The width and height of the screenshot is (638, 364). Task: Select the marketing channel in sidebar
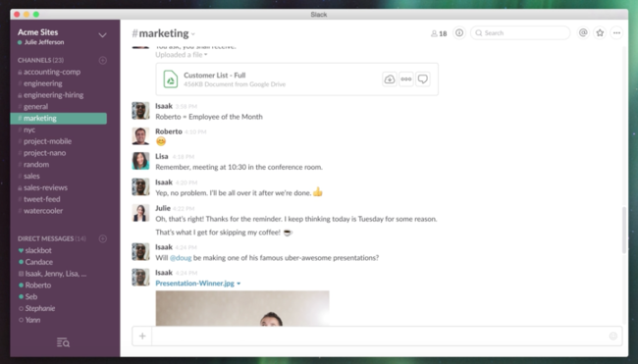click(x=59, y=119)
